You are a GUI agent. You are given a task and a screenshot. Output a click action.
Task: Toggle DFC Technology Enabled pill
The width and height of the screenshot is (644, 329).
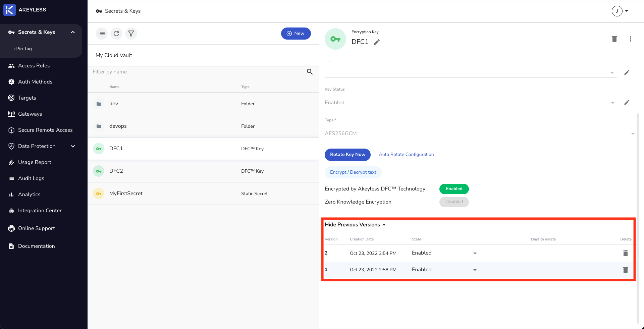coord(454,189)
